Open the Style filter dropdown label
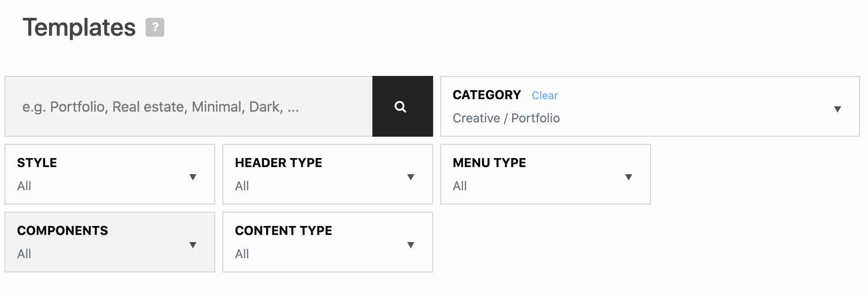 [37, 163]
